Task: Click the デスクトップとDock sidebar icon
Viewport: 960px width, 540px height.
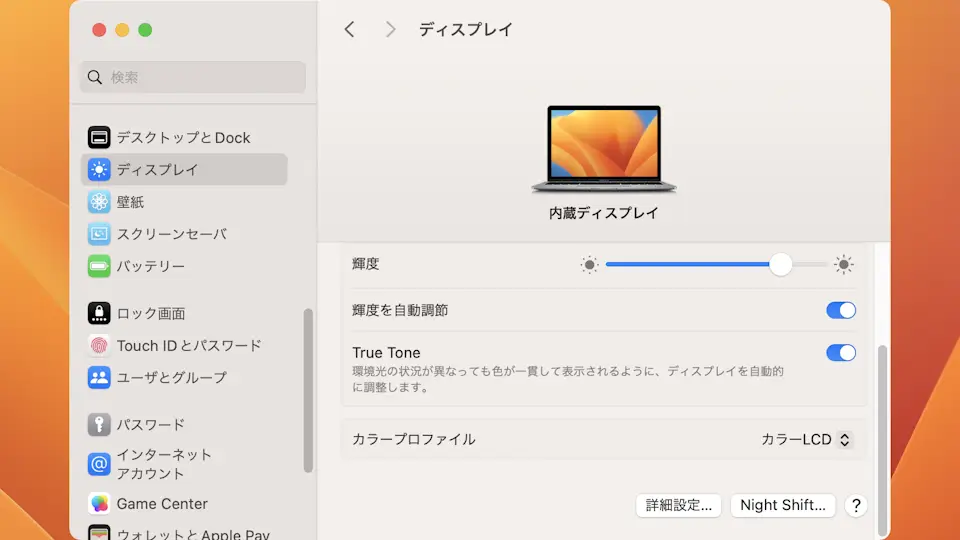Action: click(x=99, y=138)
